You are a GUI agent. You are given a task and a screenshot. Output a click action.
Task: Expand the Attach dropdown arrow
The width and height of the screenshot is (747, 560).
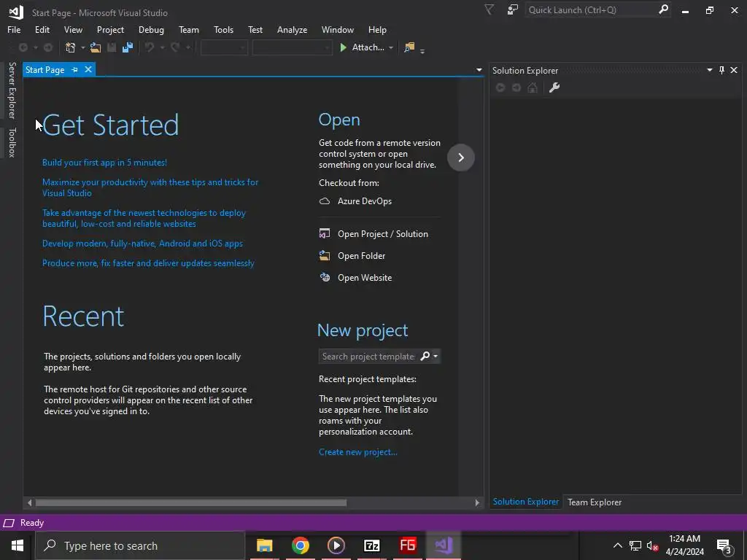pos(391,47)
